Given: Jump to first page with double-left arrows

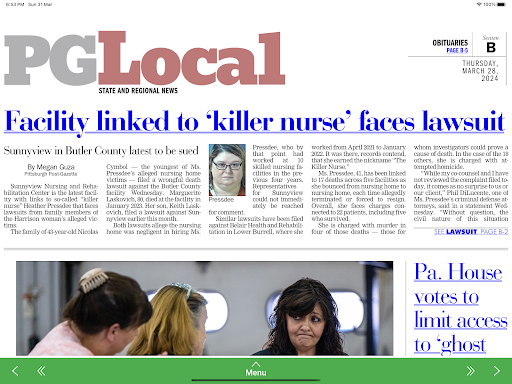Looking at the screenshot, I should [x=41, y=371].
